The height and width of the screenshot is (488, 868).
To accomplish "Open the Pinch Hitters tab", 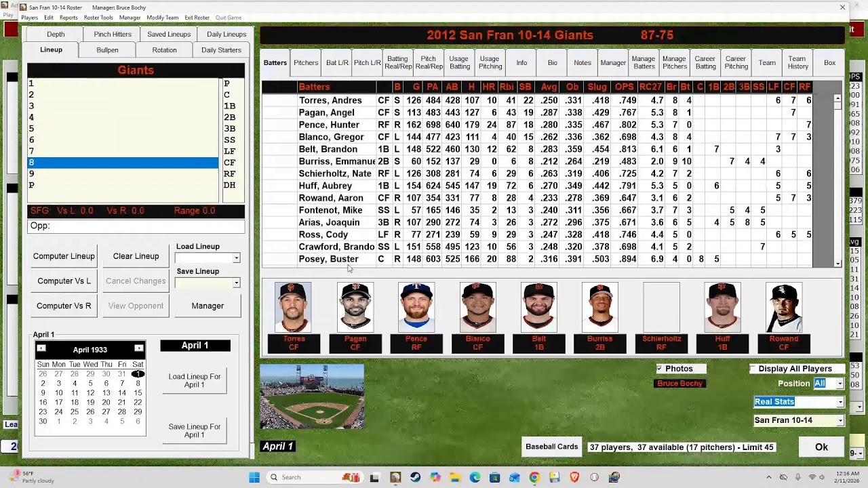I will [x=113, y=35].
